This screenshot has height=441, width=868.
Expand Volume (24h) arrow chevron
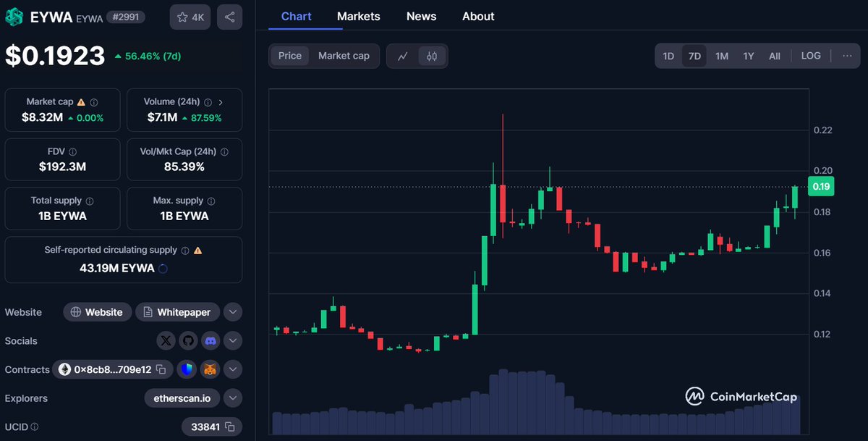(221, 103)
